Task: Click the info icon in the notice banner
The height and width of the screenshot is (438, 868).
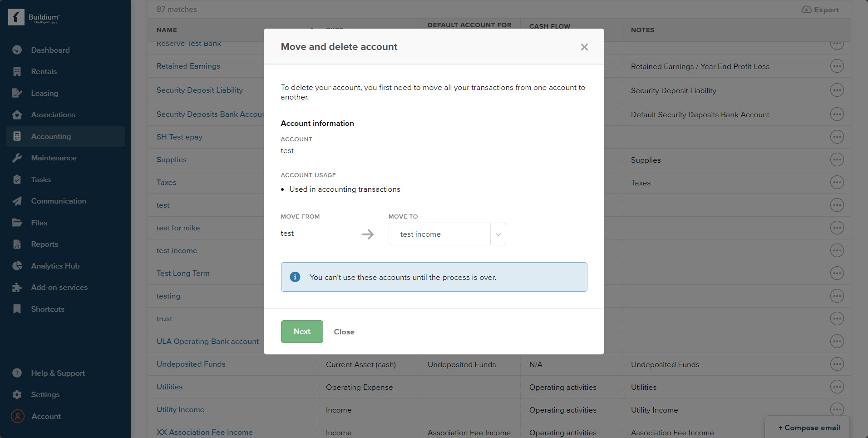Action: click(295, 277)
